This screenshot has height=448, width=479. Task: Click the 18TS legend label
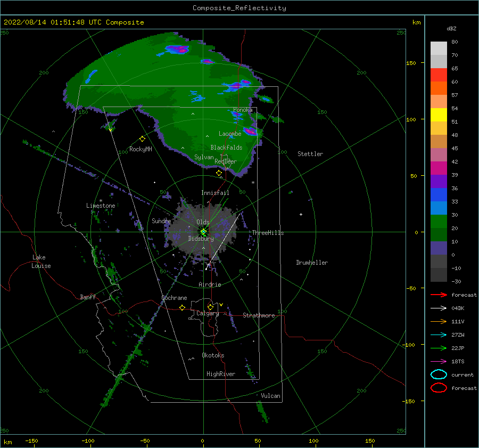click(x=458, y=362)
